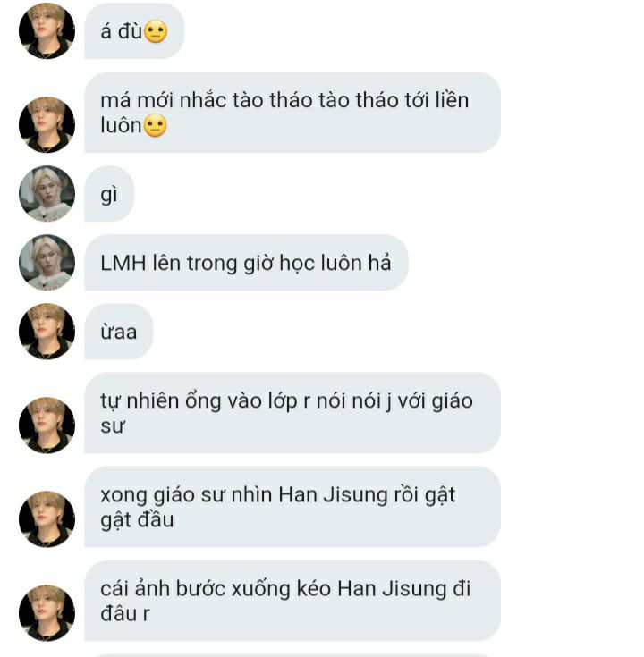Click avatar next to "má mới nhắc tào tháo"

click(47, 124)
